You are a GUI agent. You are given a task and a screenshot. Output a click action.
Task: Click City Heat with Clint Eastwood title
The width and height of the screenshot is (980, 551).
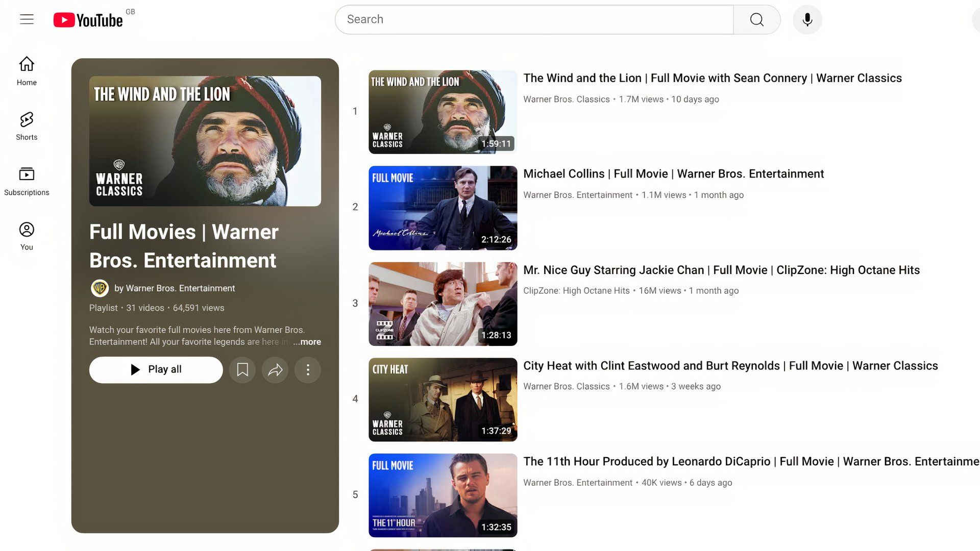(x=730, y=366)
